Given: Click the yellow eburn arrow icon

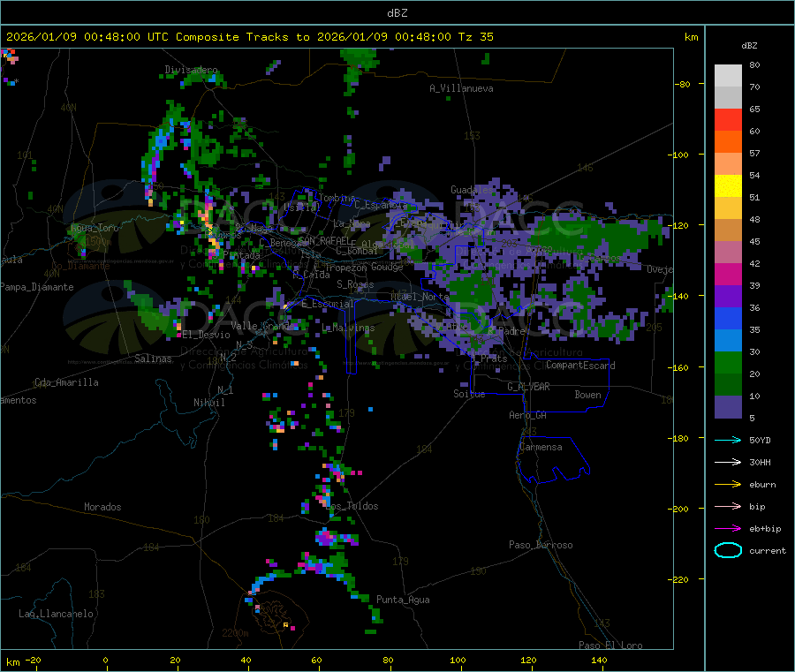Looking at the screenshot, I should click(x=728, y=484).
